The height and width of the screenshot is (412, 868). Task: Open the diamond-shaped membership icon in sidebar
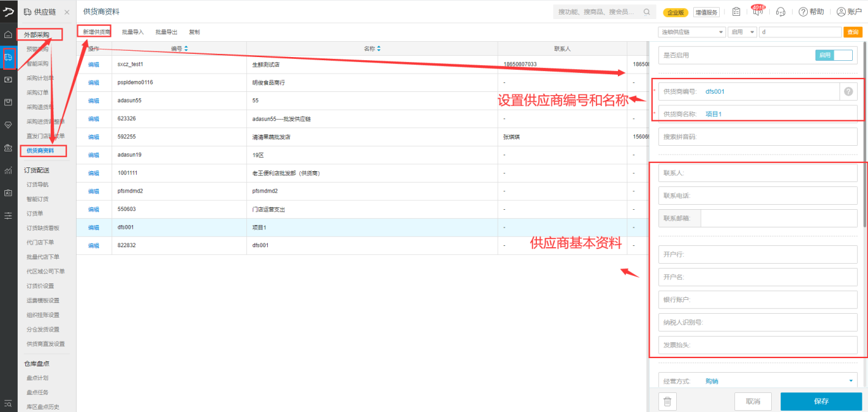click(x=8, y=125)
